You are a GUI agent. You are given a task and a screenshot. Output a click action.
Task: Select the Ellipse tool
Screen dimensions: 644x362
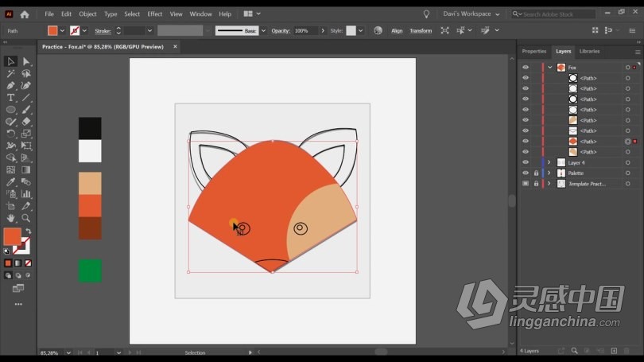pos(10,110)
